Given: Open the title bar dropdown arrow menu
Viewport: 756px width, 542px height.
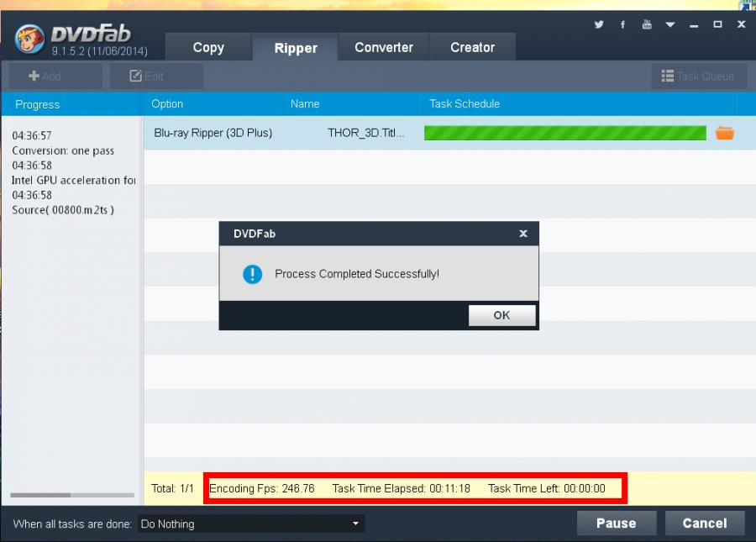Looking at the screenshot, I should [x=670, y=24].
